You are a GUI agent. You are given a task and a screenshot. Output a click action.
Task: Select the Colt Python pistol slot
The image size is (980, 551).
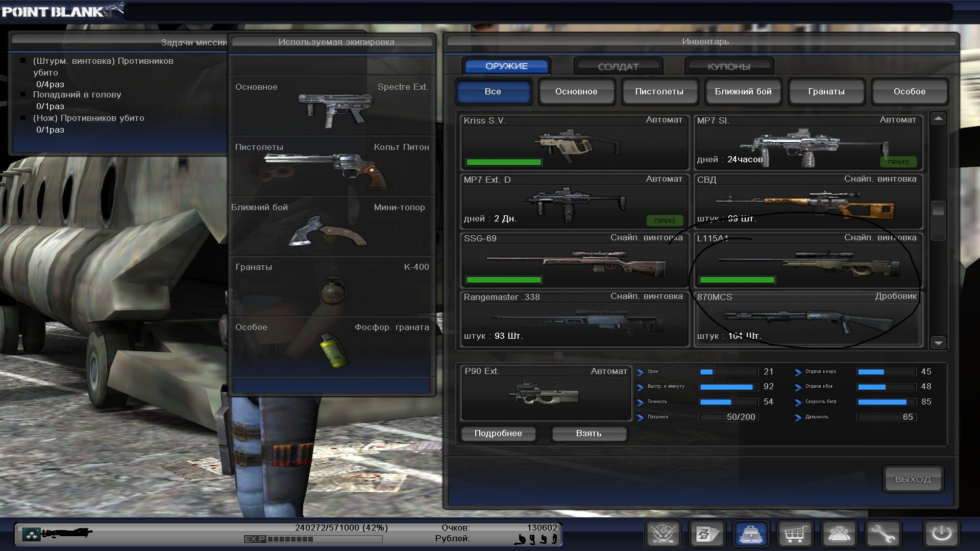[332, 166]
